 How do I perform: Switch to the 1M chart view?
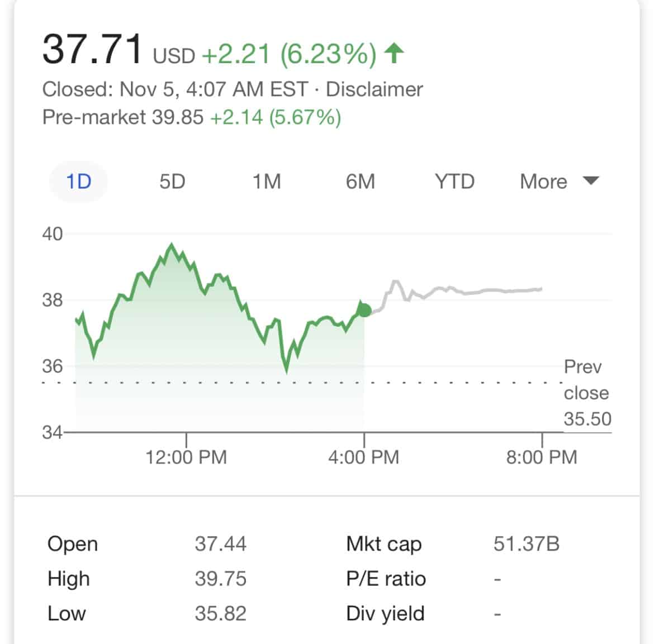(x=267, y=181)
